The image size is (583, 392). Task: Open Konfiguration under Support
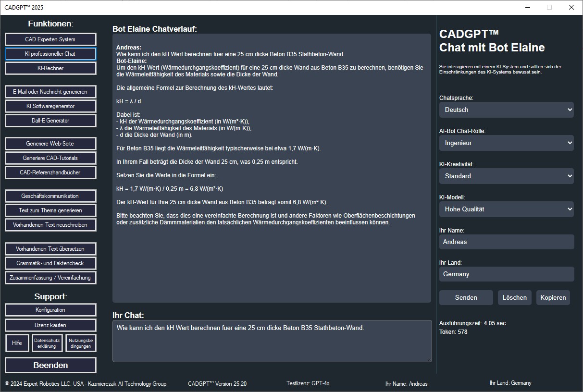(50, 310)
